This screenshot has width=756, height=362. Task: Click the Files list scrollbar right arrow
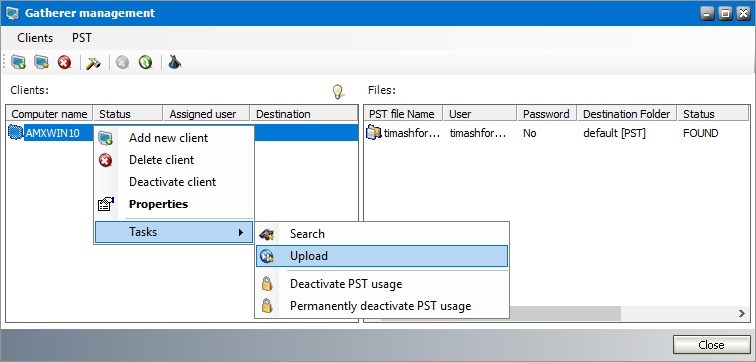coord(742,313)
